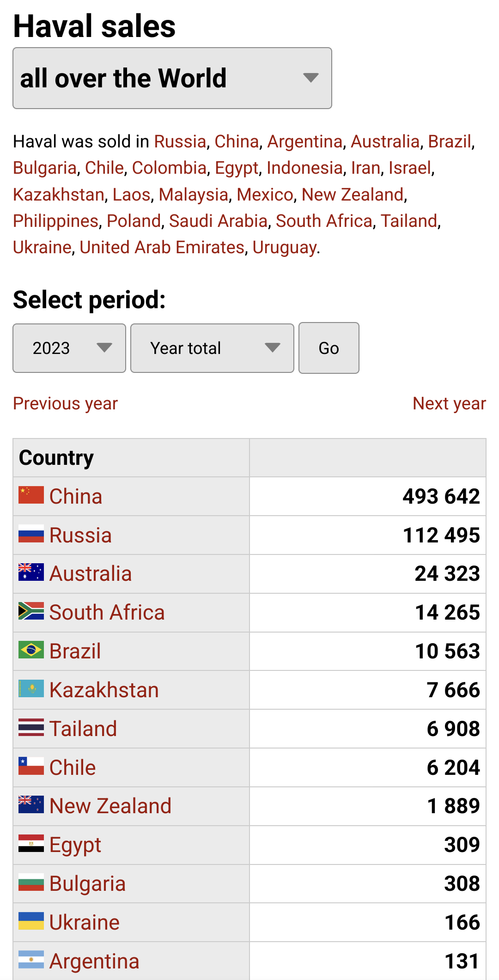Click the Ukraine flag icon

[x=31, y=921]
